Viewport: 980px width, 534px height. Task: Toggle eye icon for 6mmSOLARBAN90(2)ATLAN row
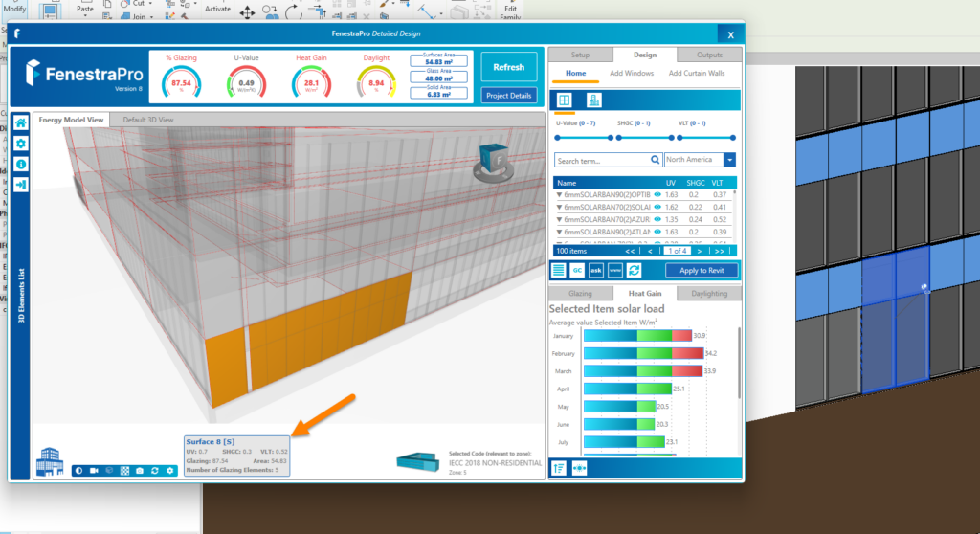pos(657,232)
